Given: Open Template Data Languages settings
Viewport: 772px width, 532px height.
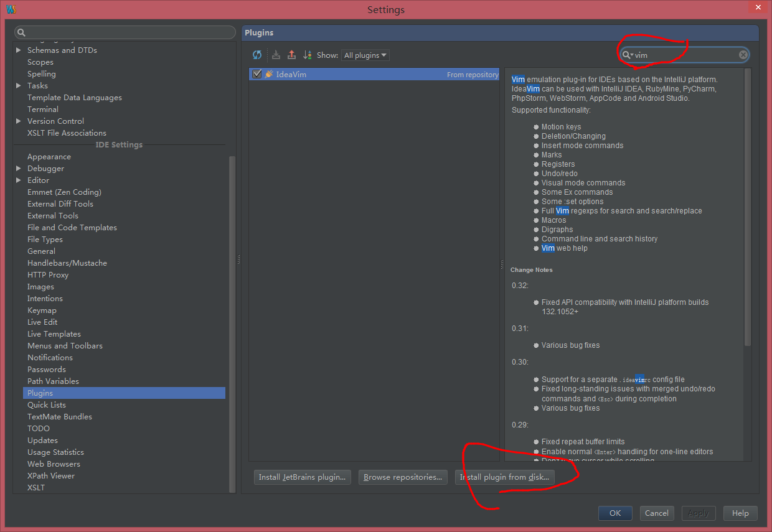Looking at the screenshot, I should (75, 98).
